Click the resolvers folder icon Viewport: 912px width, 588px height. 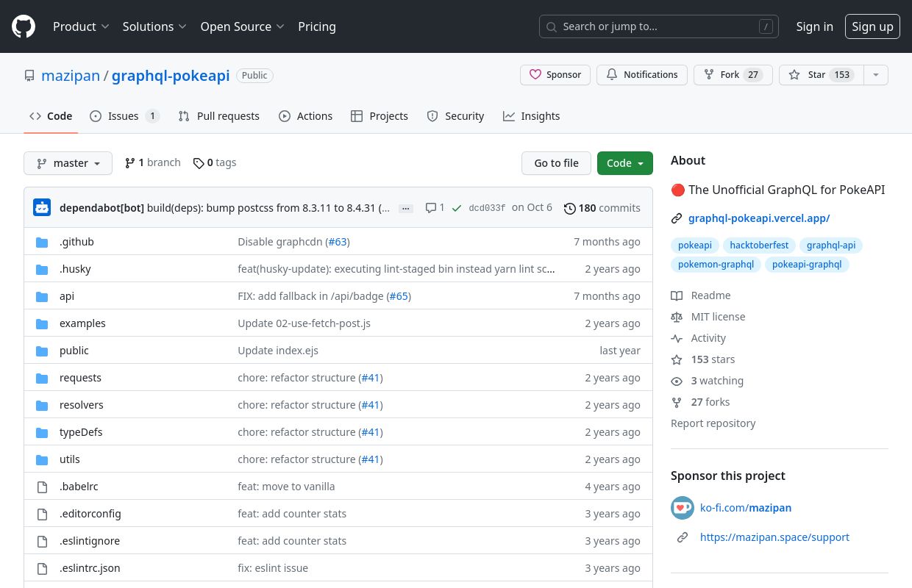tap(42, 405)
